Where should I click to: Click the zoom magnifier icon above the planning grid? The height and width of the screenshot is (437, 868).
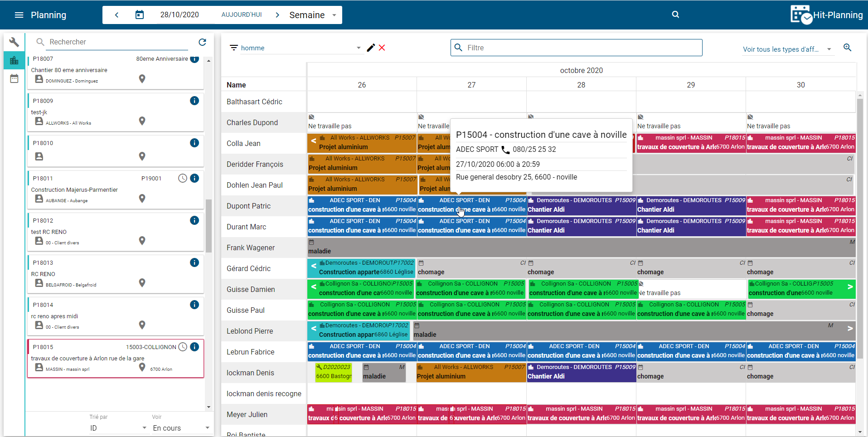[847, 47]
